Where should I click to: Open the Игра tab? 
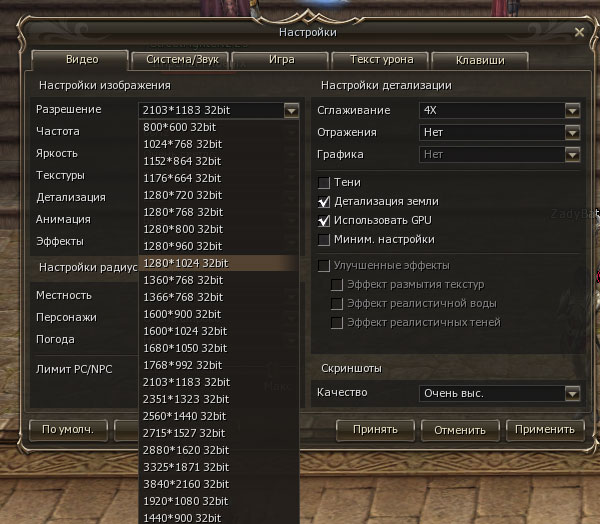[x=280, y=60]
